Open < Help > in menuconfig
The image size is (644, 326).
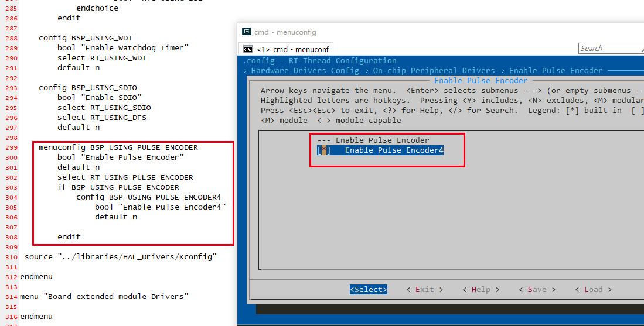(481, 290)
